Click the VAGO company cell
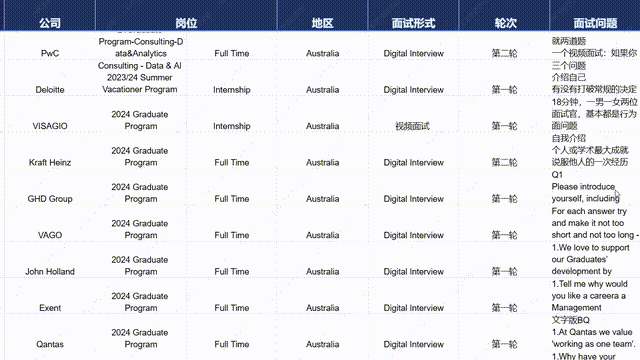The image size is (640, 360). tap(50, 235)
